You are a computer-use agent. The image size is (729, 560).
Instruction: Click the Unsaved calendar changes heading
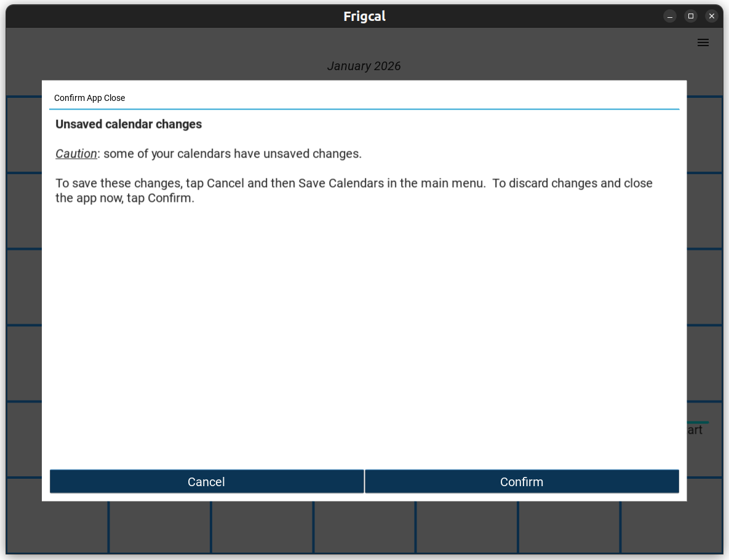point(129,124)
